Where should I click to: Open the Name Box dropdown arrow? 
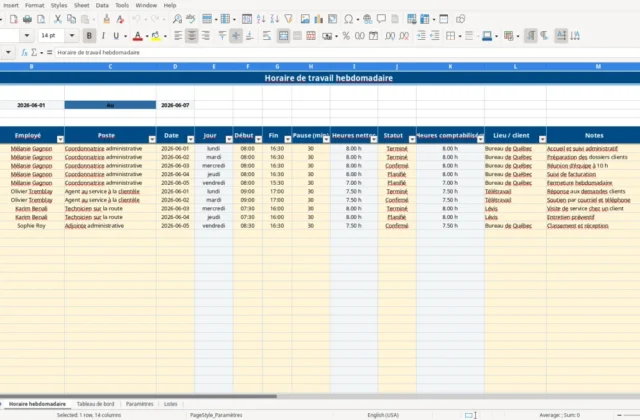[8, 52]
